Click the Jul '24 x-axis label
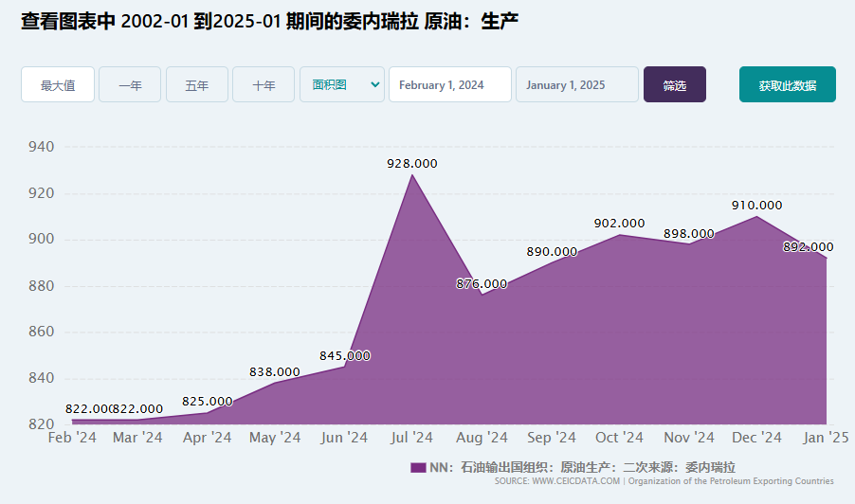This screenshot has width=855, height=504. (411, 438)
